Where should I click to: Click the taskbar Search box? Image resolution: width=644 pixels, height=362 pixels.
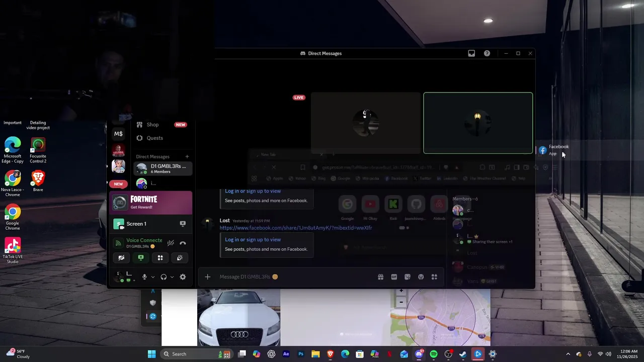tap(197, 354)
